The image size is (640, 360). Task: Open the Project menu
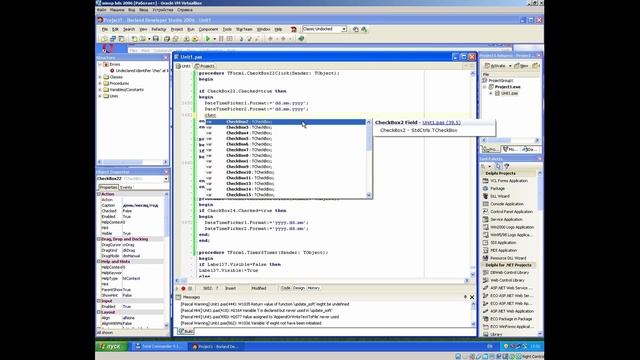[x=177, y=29]
